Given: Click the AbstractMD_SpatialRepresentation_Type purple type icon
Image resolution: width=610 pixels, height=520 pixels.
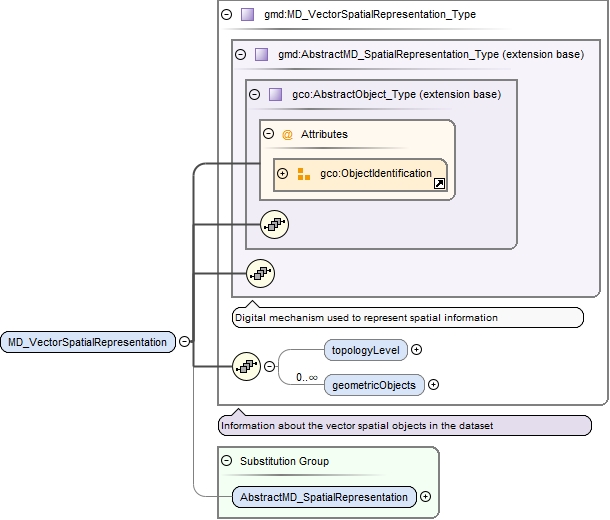Looking at the screenshot, I should 261,55.
